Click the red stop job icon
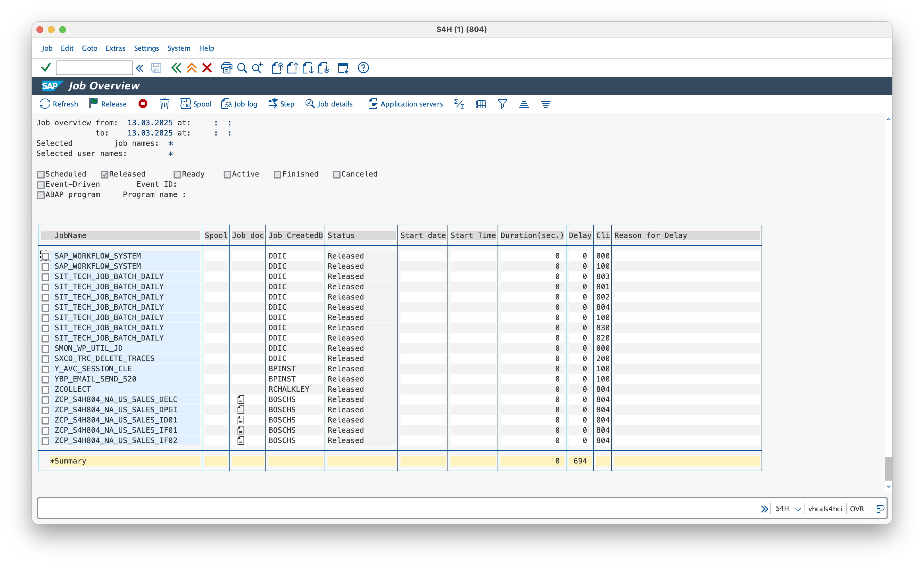 click(143, 104)
